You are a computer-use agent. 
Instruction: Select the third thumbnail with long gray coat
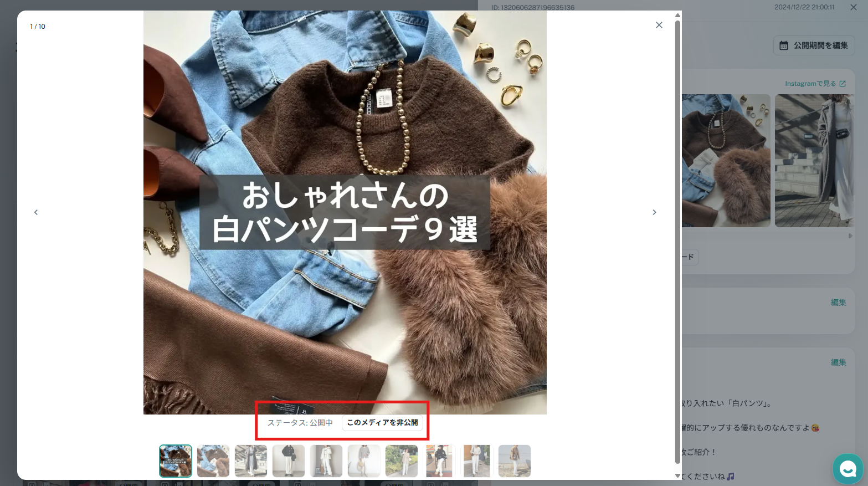point(251,461)
